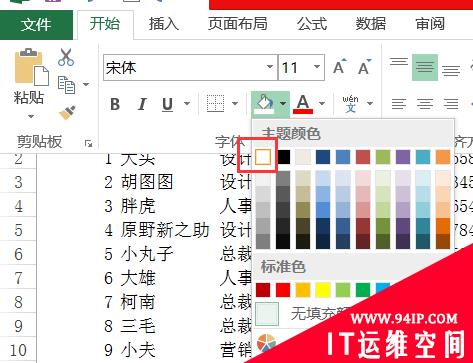
Task: Toggle Underline formatting
Action: coord(167,104)
